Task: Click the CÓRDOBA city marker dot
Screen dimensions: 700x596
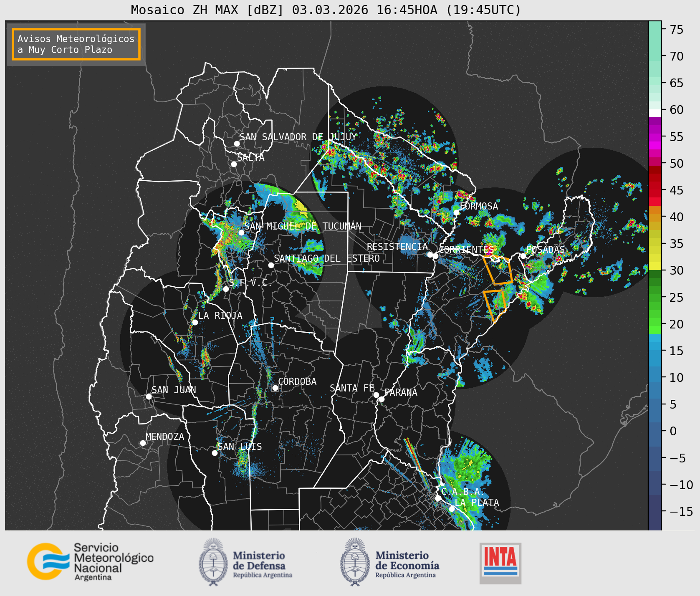Action: click(275, 388)
